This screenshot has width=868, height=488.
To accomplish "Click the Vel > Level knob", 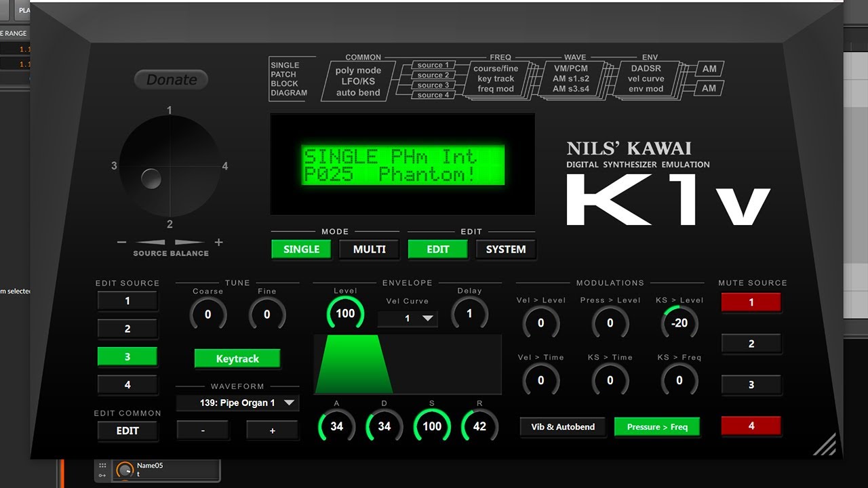I will tap(540, 323).
